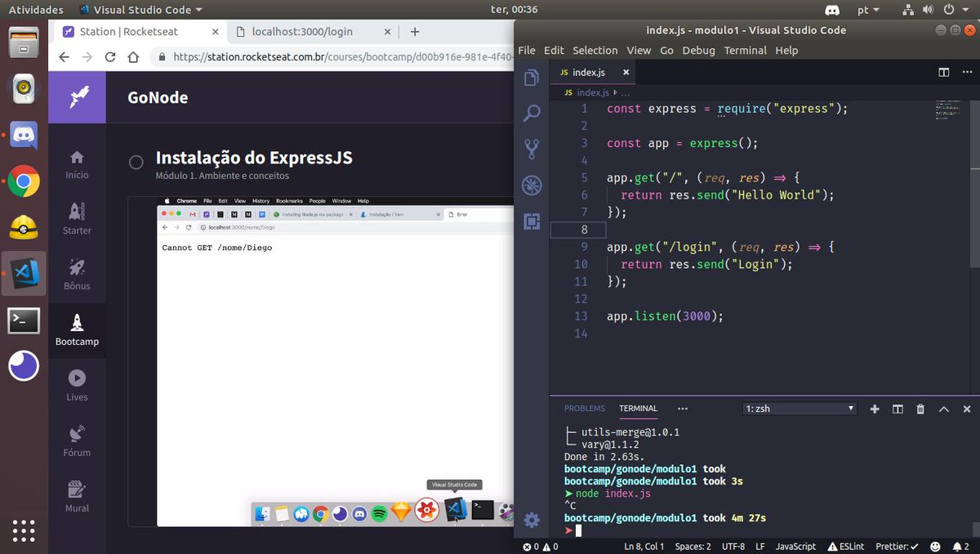
Task: Open Bônus section in Station
Action: click(77, 275)
